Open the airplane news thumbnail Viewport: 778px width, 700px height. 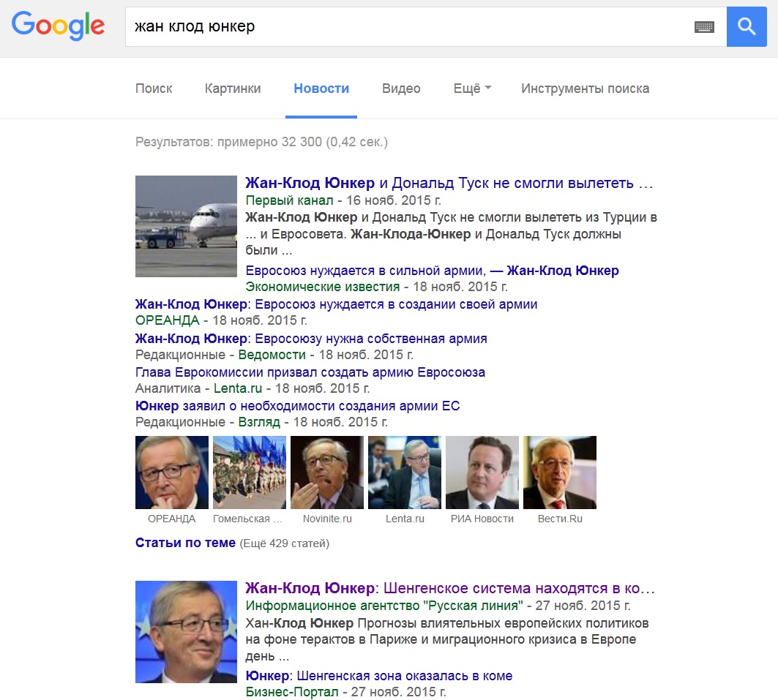pos(186,226)
